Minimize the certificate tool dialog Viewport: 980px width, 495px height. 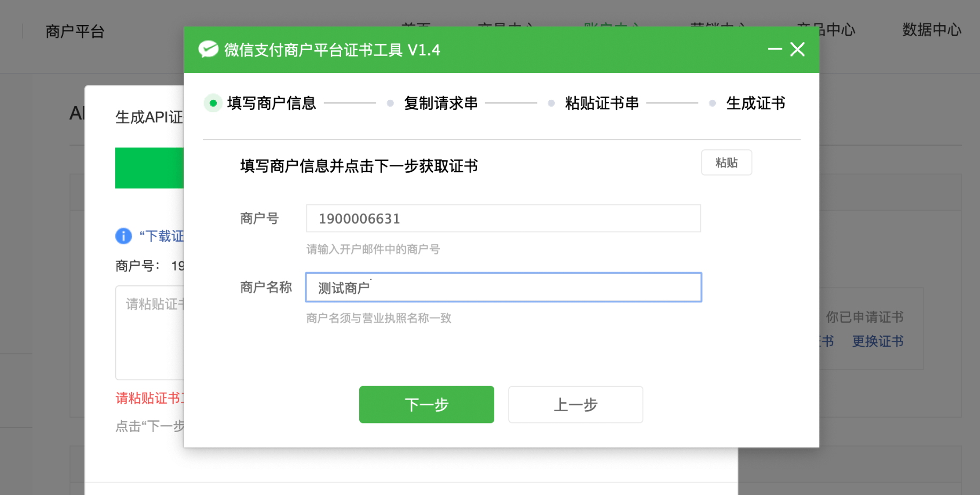(774, 50)
